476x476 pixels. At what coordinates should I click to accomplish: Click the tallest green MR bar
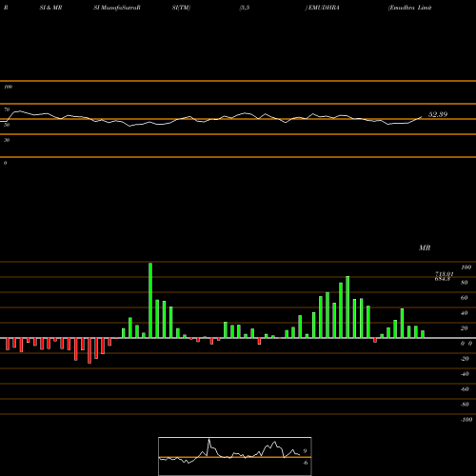pyautogui.click(x=150, y=300)
